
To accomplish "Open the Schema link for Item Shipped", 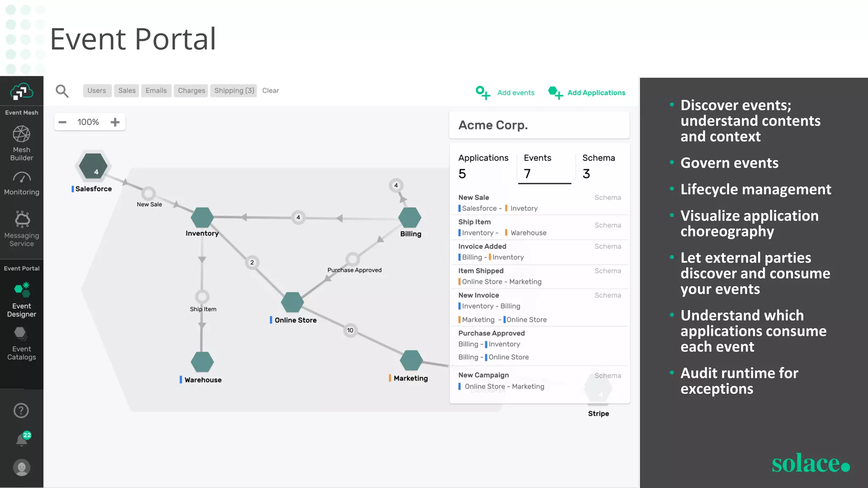I will pyautogui.click(x=607, y=271).
